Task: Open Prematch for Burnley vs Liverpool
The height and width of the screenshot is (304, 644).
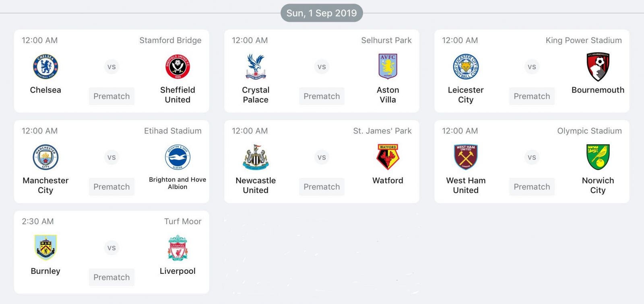Action: pyautogui.click(x=111, y=277)
